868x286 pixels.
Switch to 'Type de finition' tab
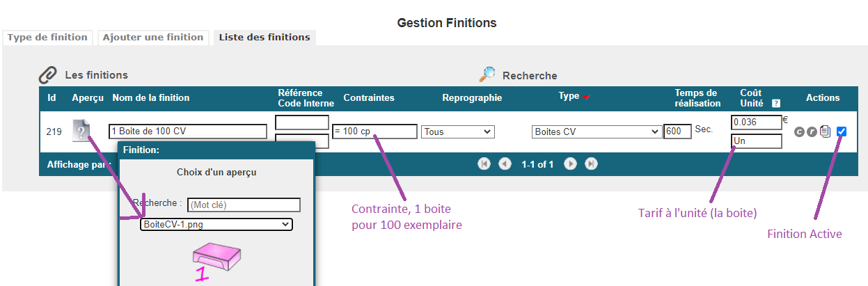(47, 38)
